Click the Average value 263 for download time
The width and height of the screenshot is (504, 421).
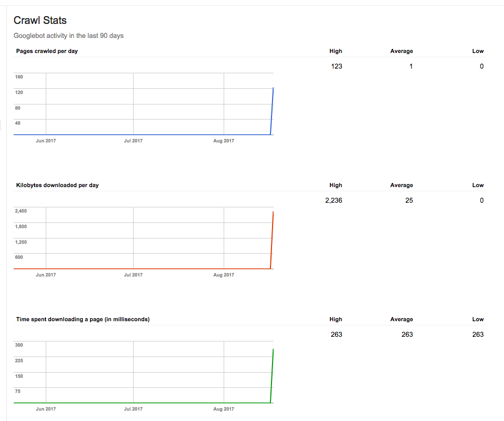pyautogui.click(x=407, y=335)
